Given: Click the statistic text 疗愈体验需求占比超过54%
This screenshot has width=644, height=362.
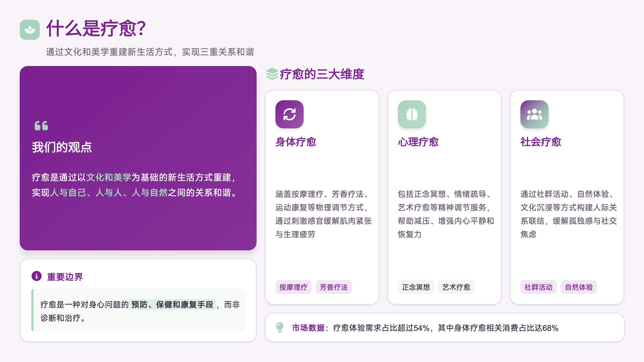Looking at the screenshot, I should pos(381,328).
